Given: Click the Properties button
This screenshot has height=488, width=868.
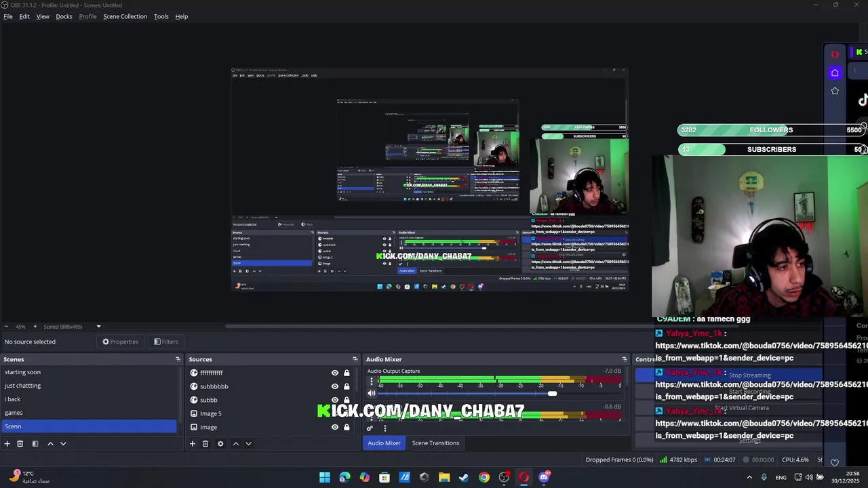Looking at the screenshot, I should tap(120, 342).
